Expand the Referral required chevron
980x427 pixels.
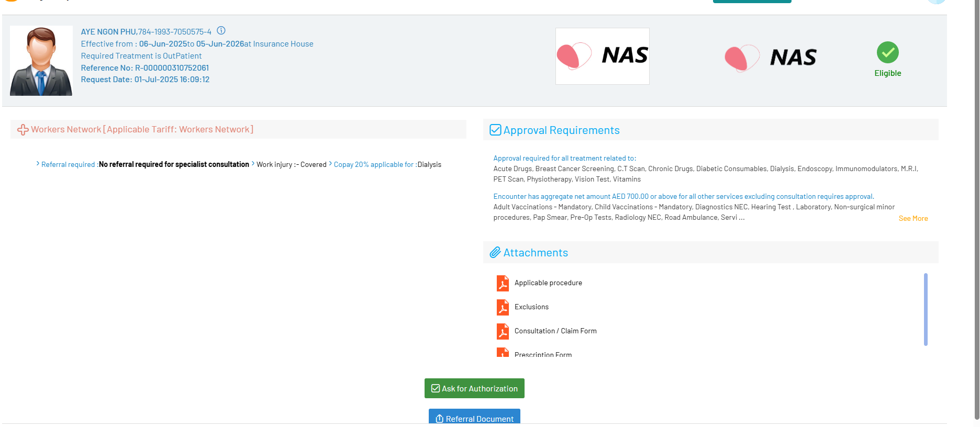point(38,164)
